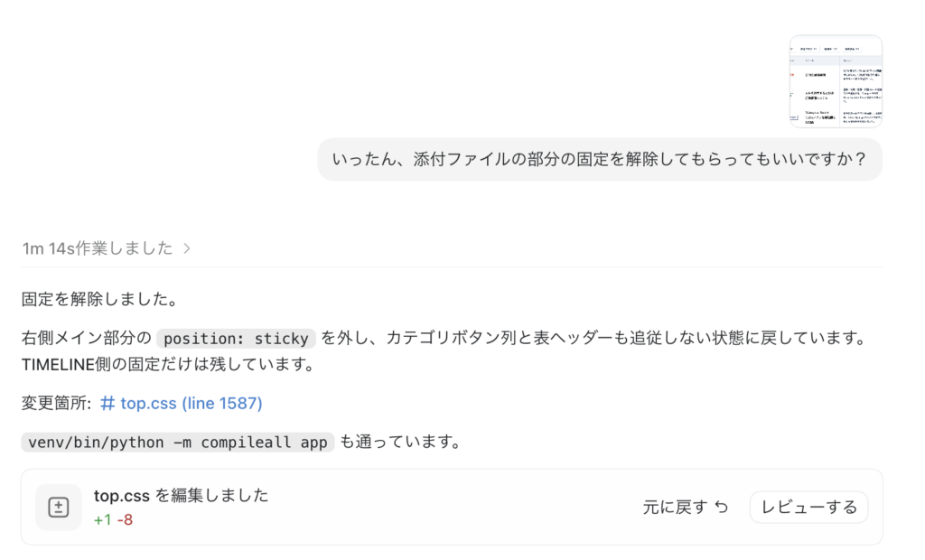This screenshot has height=560, width=925.
Task: Click the 'top.css を編集しました' title
Action: 181,495
